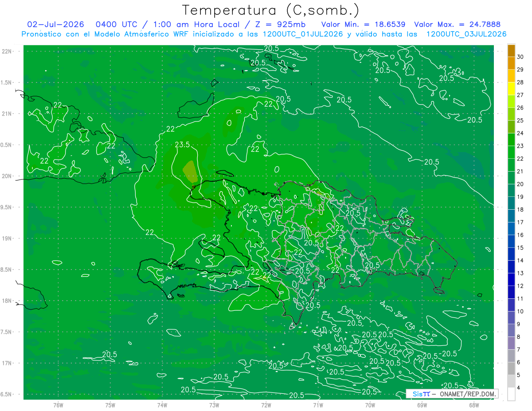Click the 0400 UTC time text
Viewport: 532px width, 411px height.
click(x=117, y=24)
